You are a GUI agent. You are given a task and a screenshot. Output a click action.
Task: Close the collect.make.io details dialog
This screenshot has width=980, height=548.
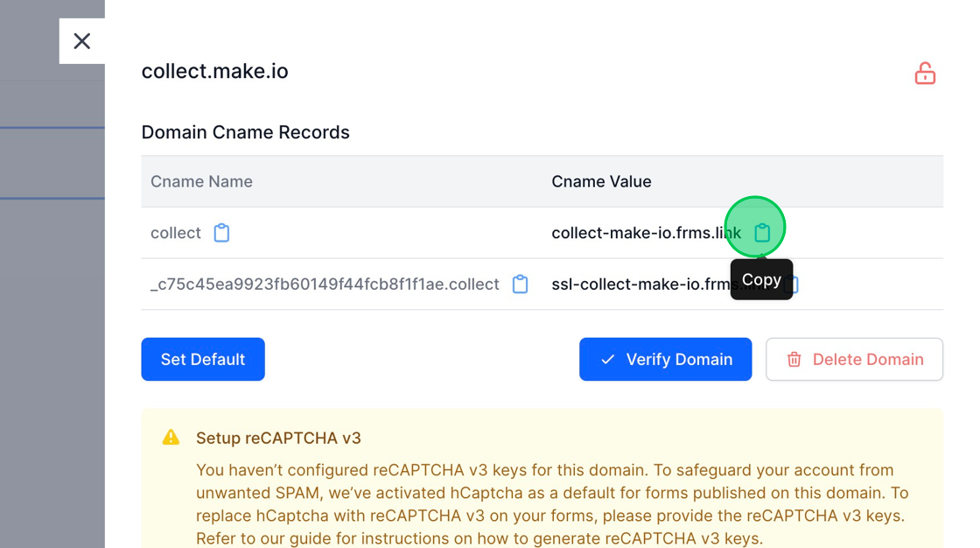click(81, 40)
